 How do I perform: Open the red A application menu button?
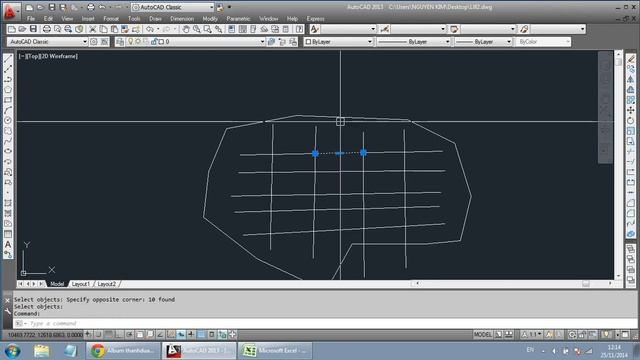tap(10, 11)
